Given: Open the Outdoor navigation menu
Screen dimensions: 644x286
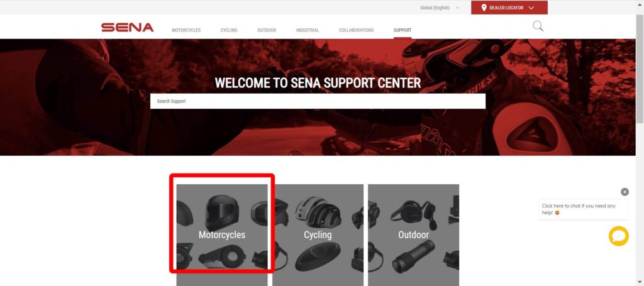Looking at the screenshot, I should [267, 30].
